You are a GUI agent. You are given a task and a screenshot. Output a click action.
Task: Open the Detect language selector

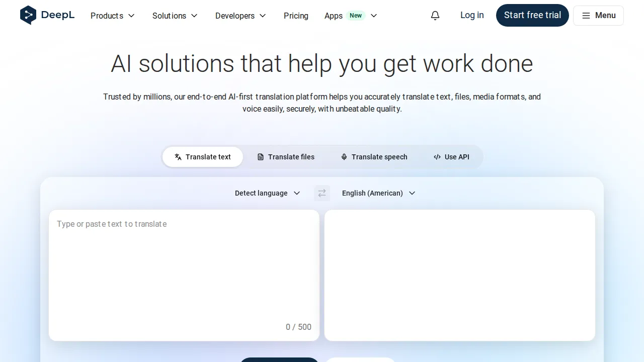click(267, 193)
